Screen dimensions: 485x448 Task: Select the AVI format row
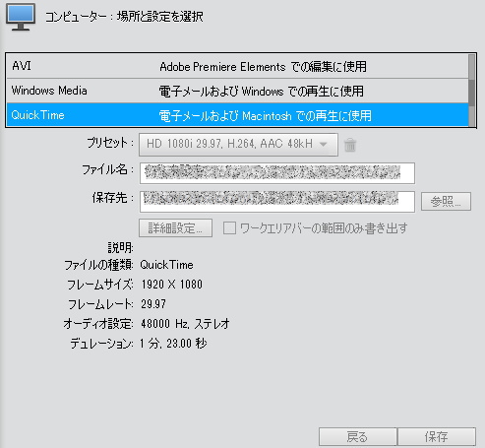[x=237, y=66]
